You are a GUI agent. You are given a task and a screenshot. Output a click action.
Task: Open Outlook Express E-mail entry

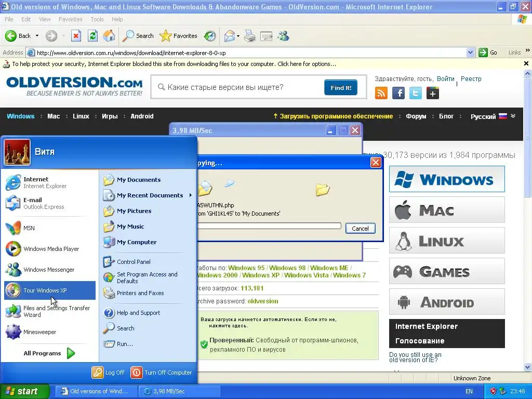point(50,203)
